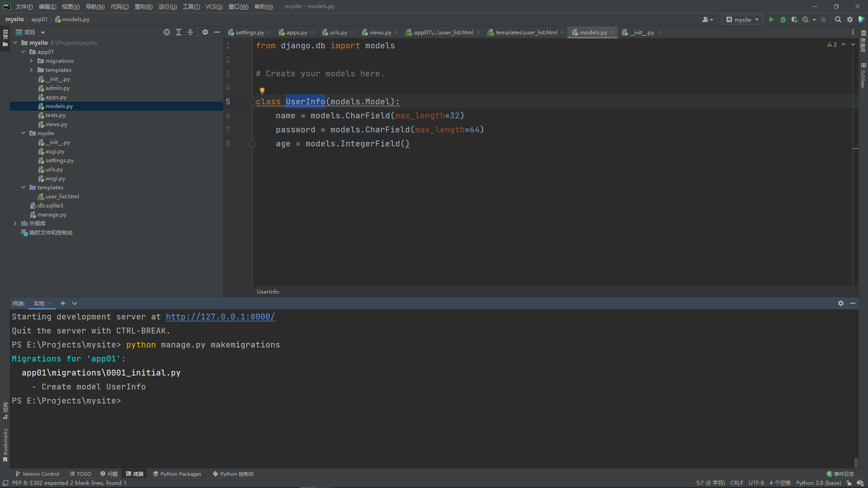The width and height of the screenshot is (868, 488).
Task: Hide the project tool window
Action: pos(217,32)
